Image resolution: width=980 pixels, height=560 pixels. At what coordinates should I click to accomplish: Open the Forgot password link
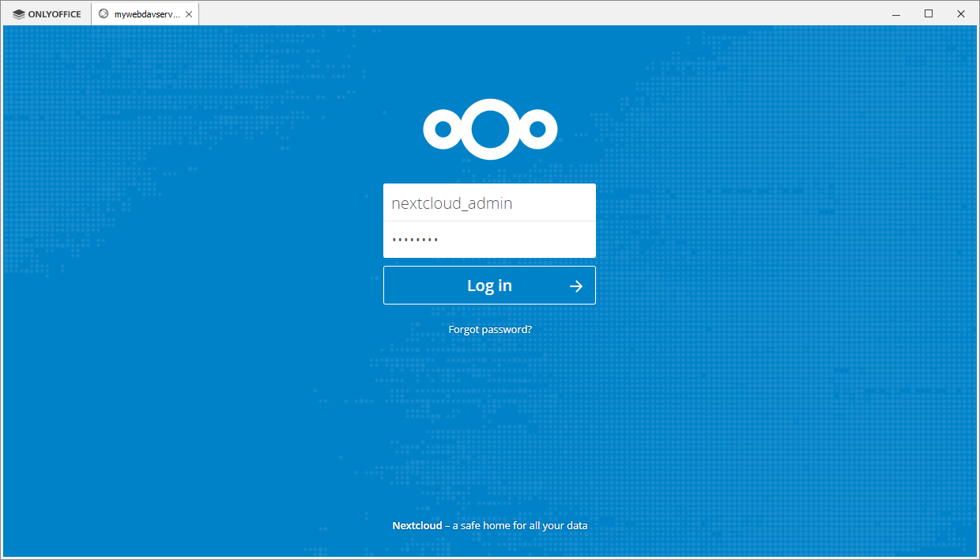coord(490,329)
